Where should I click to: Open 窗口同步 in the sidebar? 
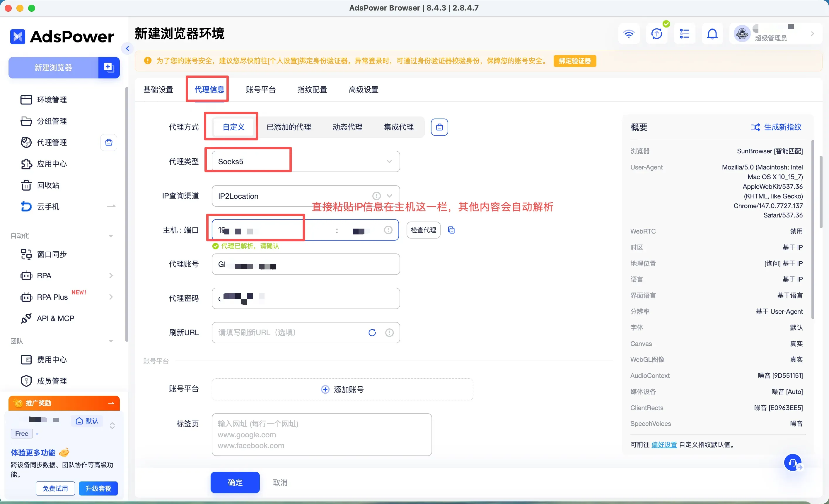coord(52,254)
